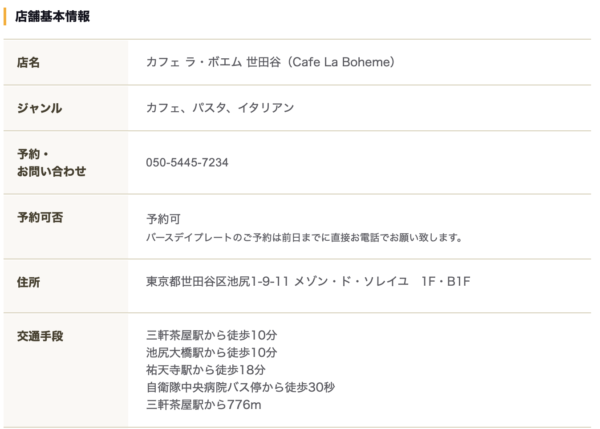Click the birthday plate reservation note
Viewport: 600px width, 429px height.
point(304,238)
